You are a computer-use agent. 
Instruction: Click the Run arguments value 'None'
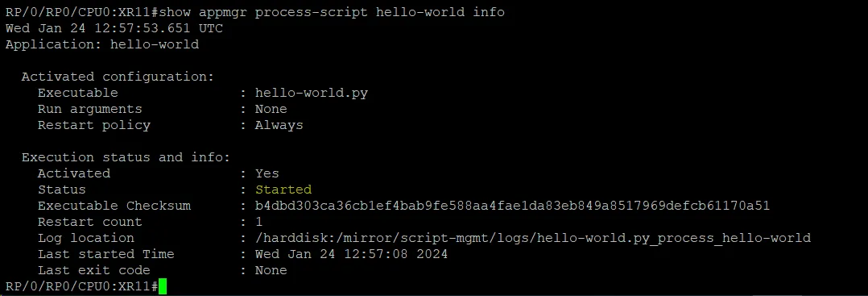pyautogui.click(x=271, y=109)
